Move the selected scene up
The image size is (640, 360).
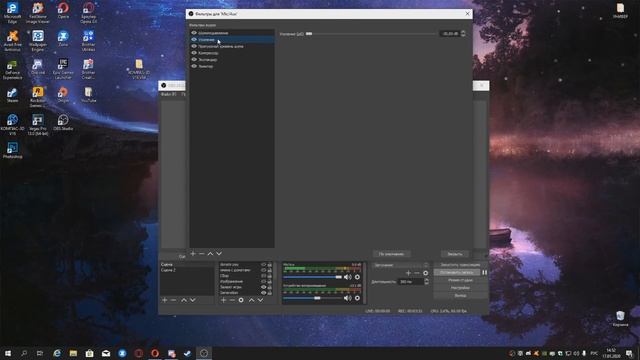(x=184, y=300)
